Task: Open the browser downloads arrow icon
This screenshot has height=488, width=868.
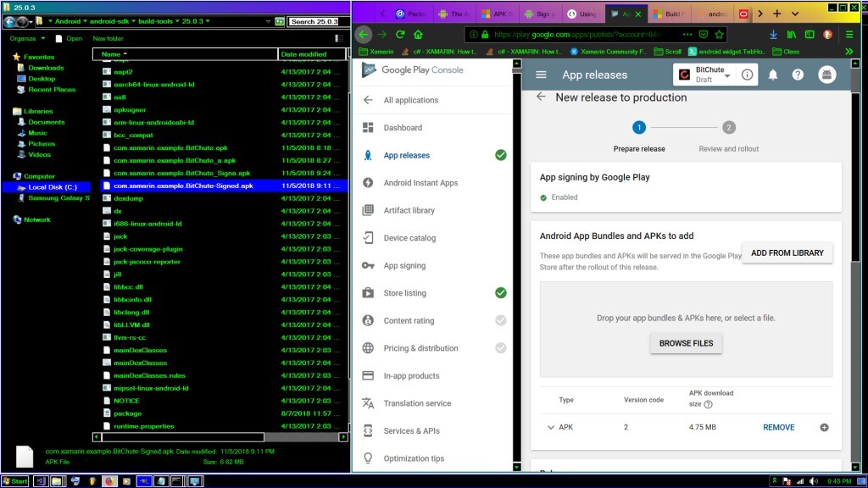Action: click(773, 35)
